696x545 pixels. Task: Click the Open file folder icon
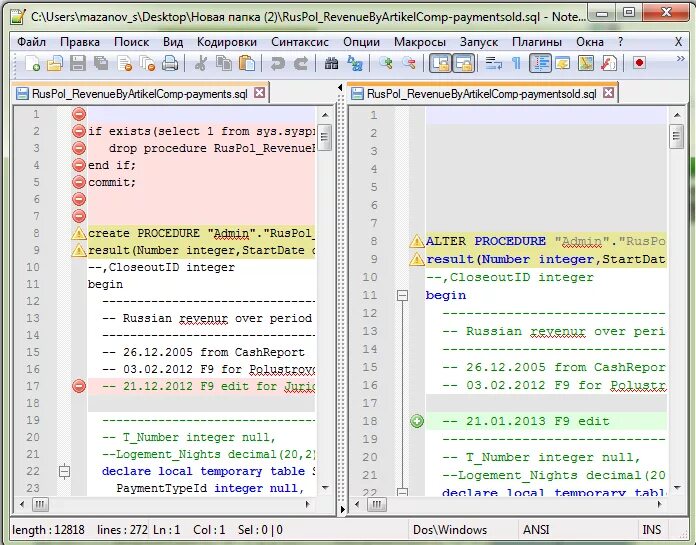tap(55, 63)
